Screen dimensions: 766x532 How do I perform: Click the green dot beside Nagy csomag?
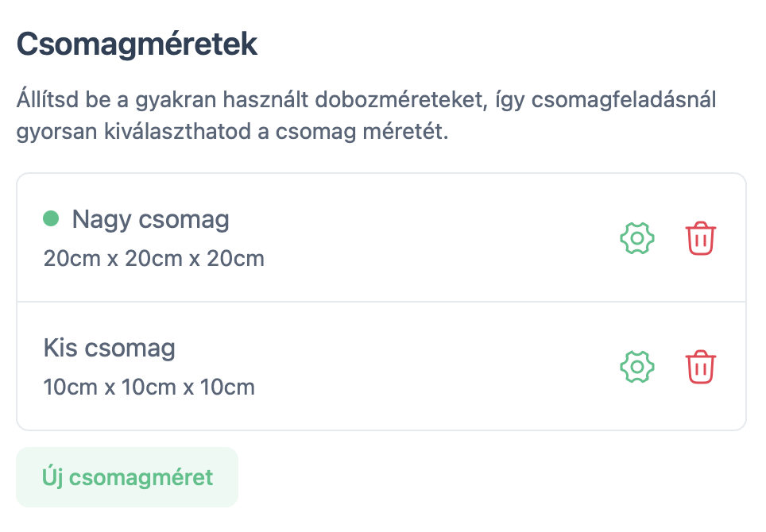pyautogui.click(x=52, y=218)
